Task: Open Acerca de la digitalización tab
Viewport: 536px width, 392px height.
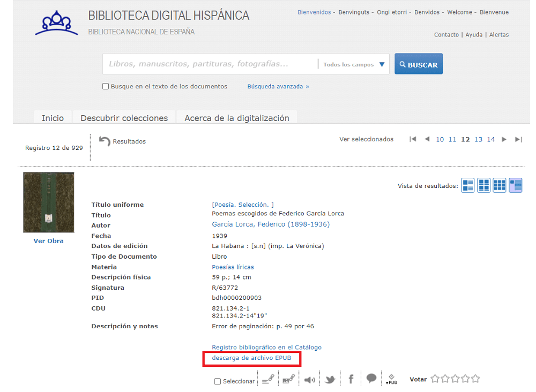Action: coord(237,118)
